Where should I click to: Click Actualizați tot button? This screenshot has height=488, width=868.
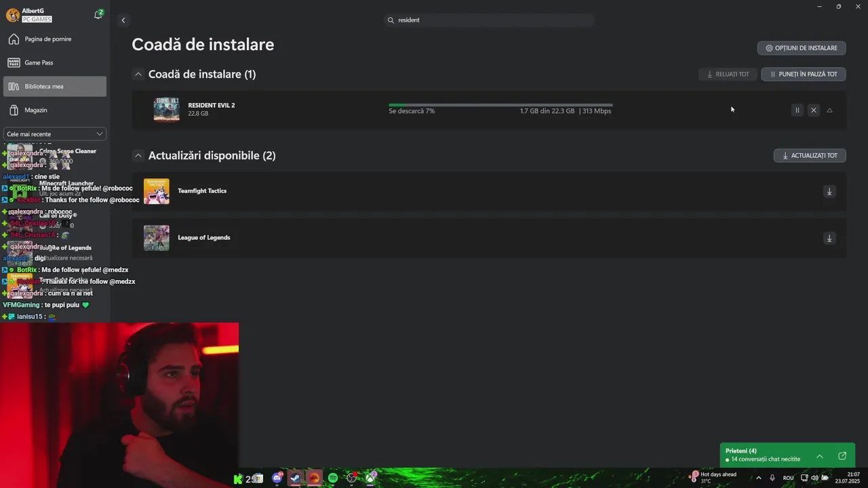[810, 156]
